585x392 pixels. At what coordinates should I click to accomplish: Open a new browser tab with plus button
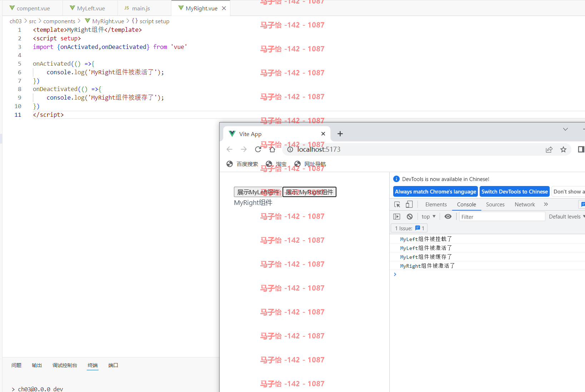[340, 134]
